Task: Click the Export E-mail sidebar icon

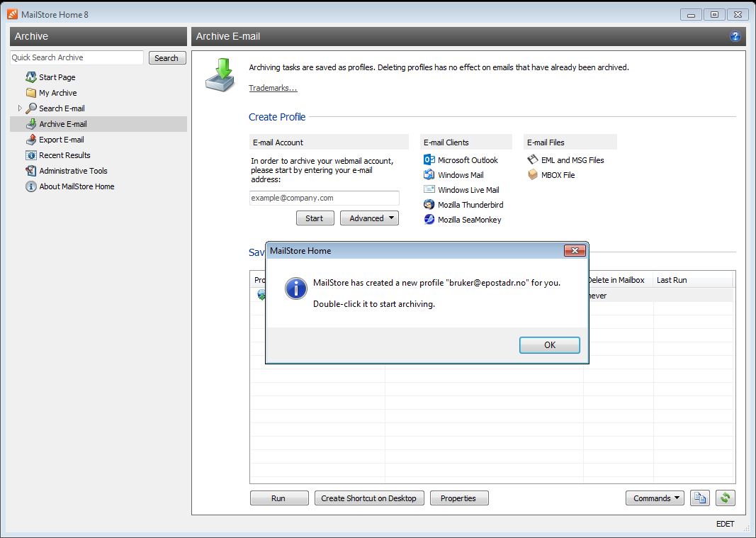Action: pyautogui.click(x=31, y=140)
